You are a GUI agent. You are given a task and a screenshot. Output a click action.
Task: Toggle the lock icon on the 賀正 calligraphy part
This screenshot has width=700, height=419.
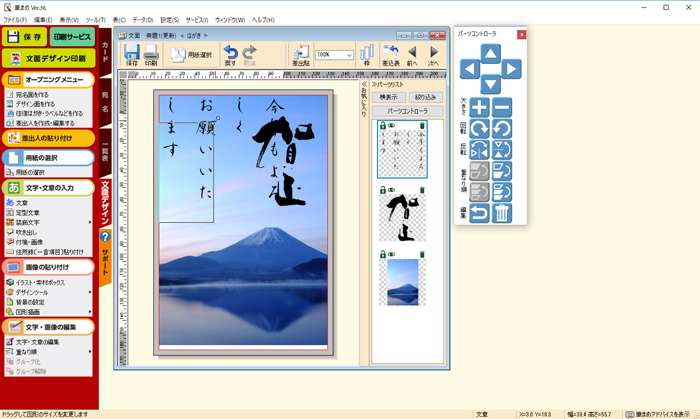coord(381,190)
